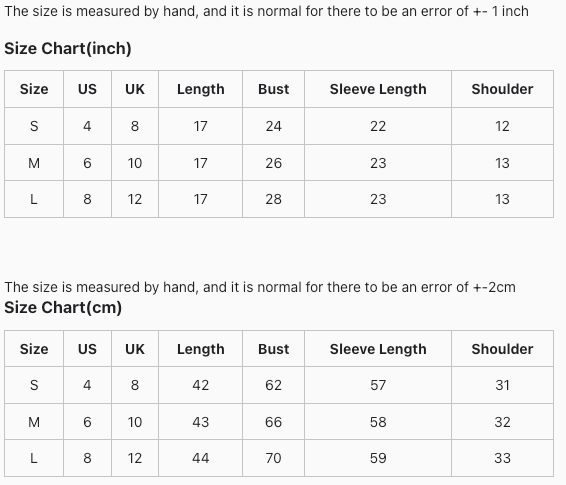Image resolution: width=566 pixels, height=485 pixels.
Task: Click the UK header in inch chart
Action: coord(135,89)
